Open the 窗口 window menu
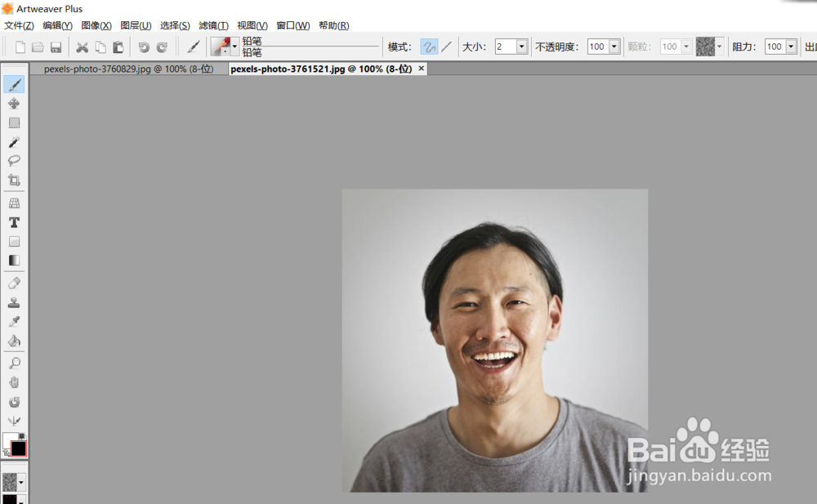Screen dimensions: 817x504 (292, 25)
